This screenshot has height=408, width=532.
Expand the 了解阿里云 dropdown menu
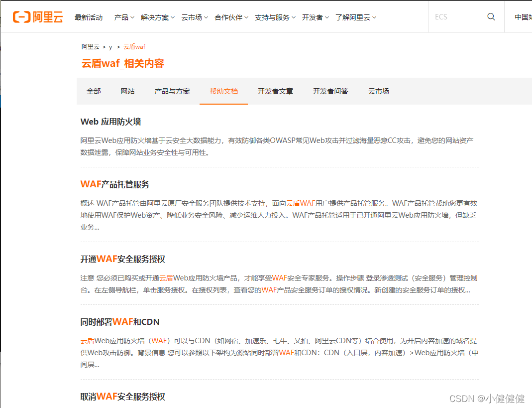point(355,17)
